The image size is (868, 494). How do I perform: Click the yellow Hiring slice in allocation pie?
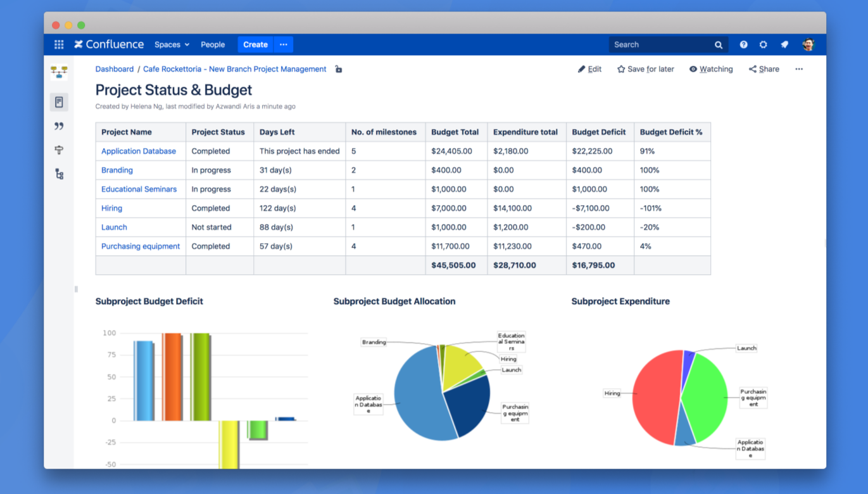[461, 366]
